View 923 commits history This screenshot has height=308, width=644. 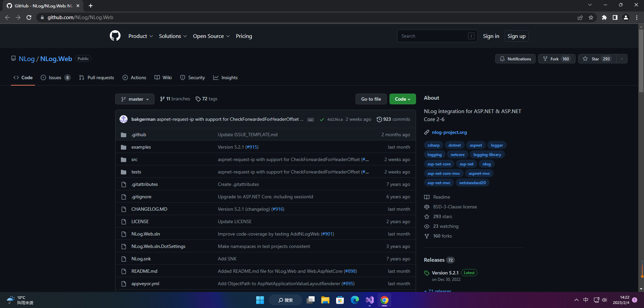[x=393, y=119]
